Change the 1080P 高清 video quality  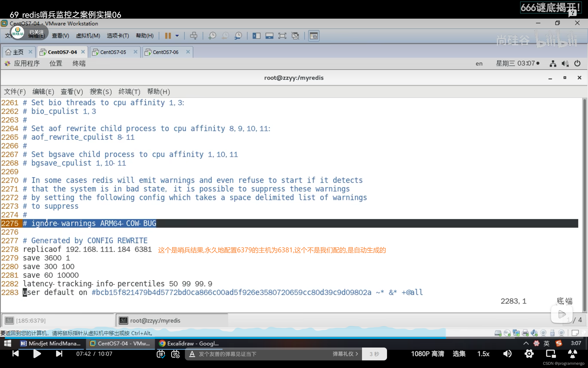[427, 354]
